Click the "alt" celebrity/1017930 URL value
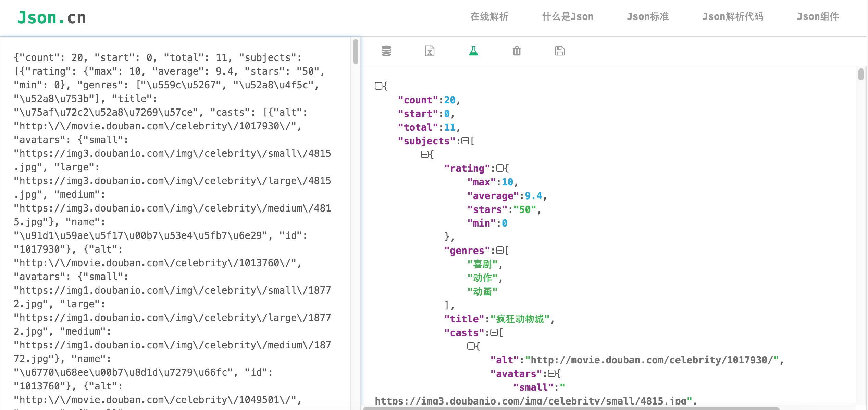 tap(652, 360)
